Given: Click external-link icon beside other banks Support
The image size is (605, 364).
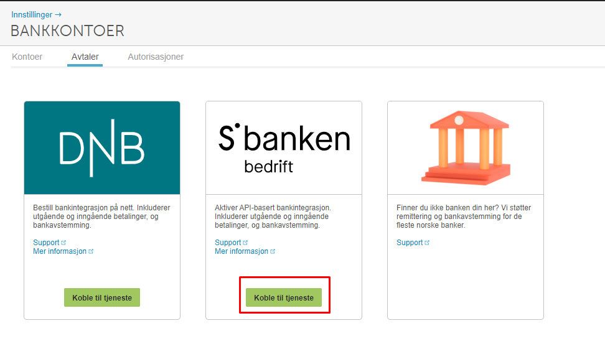Looking at the screenshot, I should pos(427,243).
